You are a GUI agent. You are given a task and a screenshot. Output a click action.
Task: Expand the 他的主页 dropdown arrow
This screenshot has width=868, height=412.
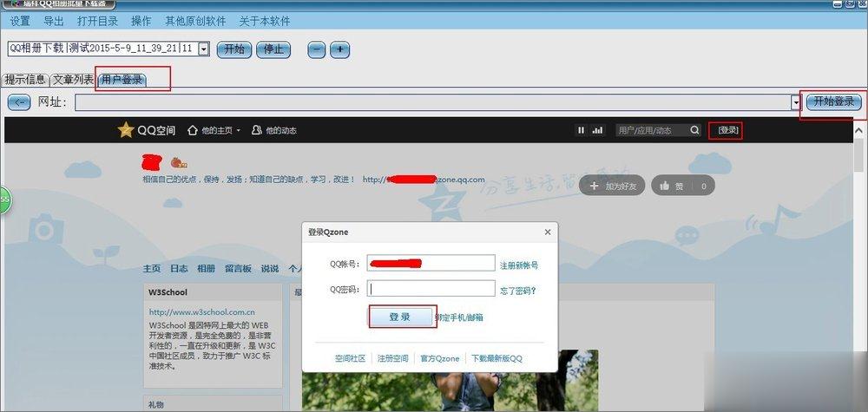(x=239, y=131)
